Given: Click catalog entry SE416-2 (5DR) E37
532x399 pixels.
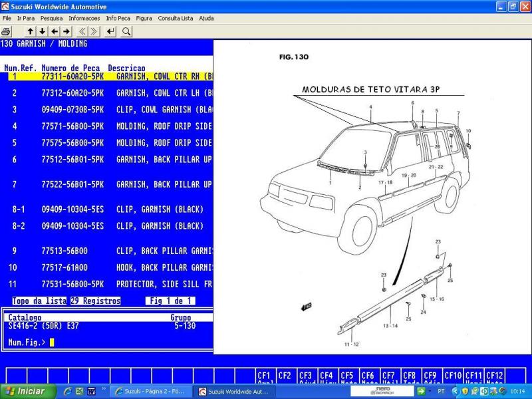Looking at the screenshot, I should click(43, 326).
